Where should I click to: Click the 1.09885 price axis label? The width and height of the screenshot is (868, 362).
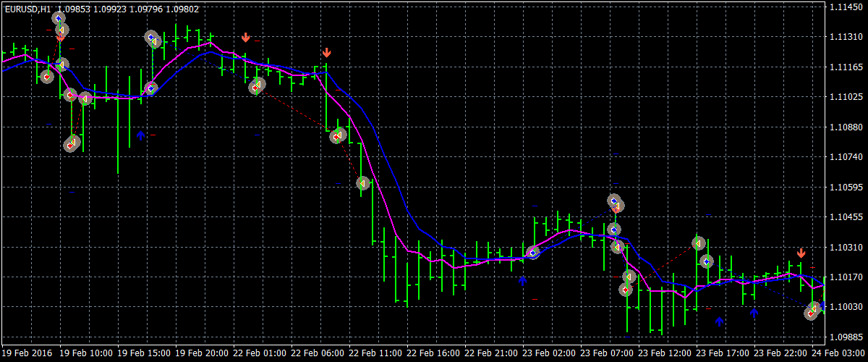[x=846, y=337]
